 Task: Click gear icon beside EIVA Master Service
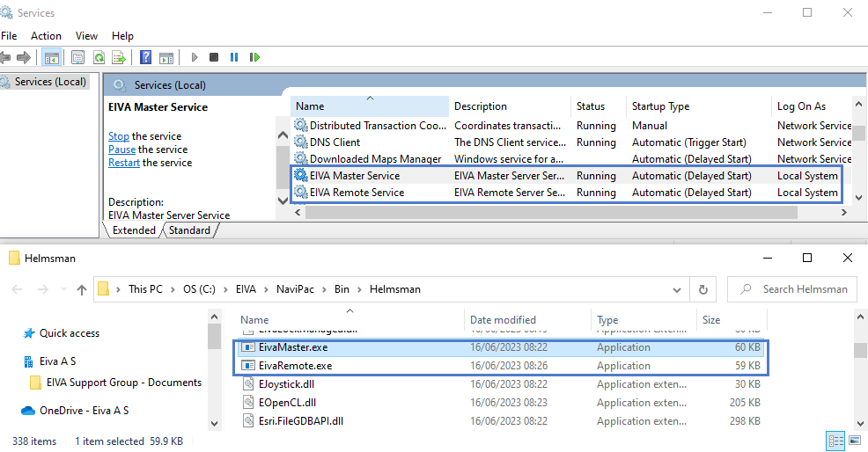(300, 175)
